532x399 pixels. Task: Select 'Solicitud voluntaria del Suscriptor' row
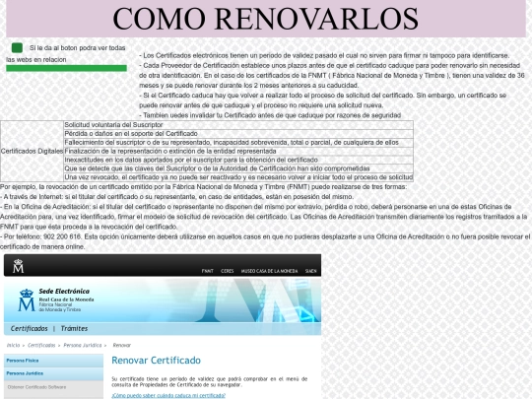click(238, 125)
